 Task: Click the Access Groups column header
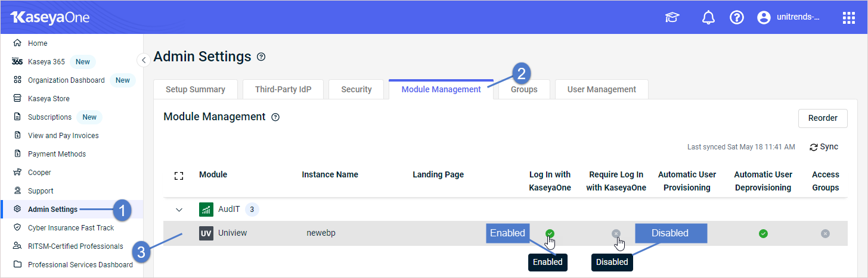click(826, 181)
